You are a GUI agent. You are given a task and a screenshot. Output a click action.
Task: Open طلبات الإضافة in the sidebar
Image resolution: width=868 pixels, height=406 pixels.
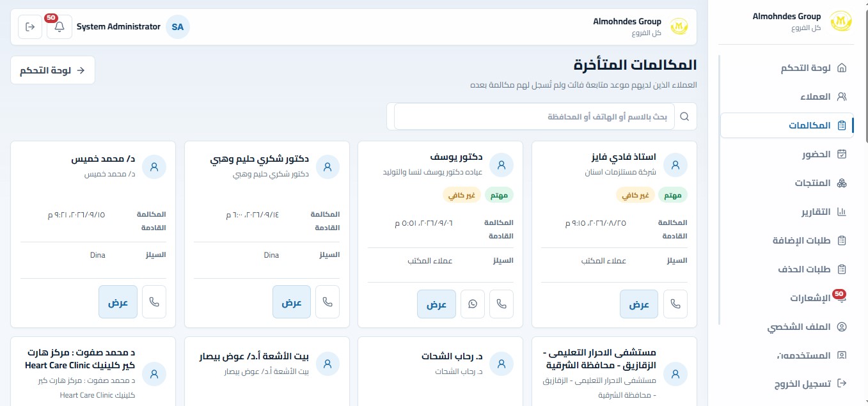click(786, 240)
